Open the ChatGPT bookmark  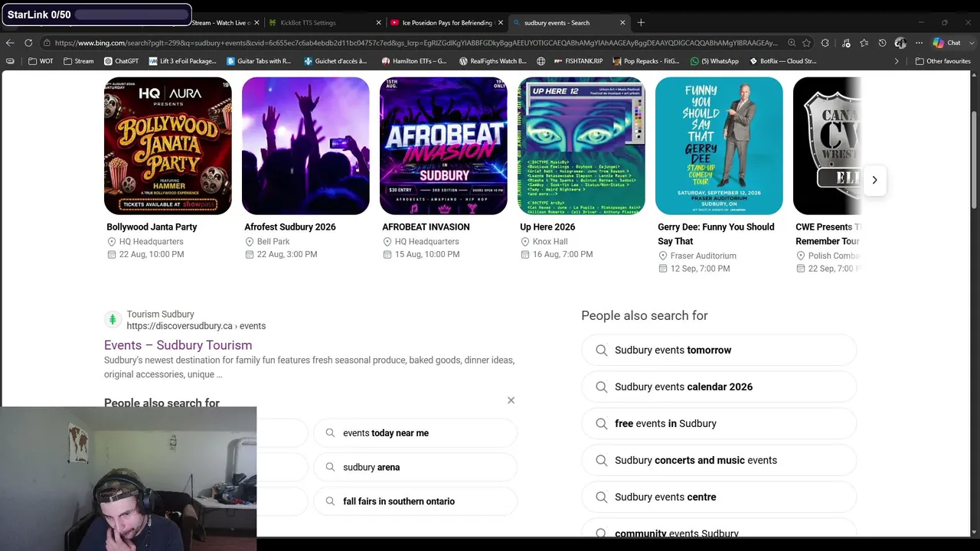click(x=121, y=61)
